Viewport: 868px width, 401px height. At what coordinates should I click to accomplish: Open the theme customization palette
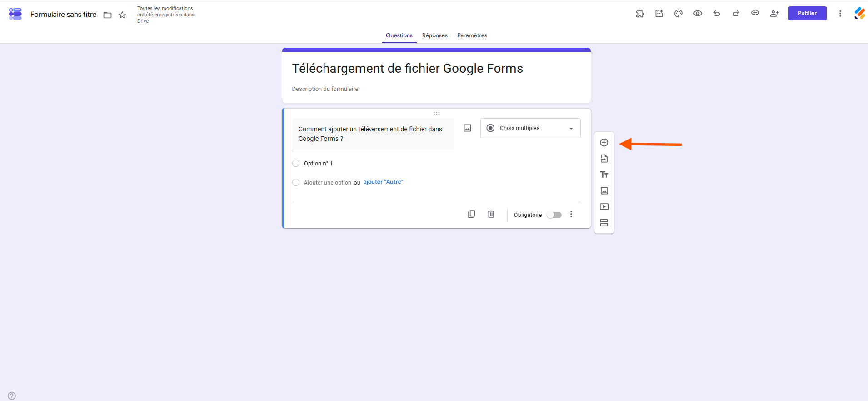678,14
